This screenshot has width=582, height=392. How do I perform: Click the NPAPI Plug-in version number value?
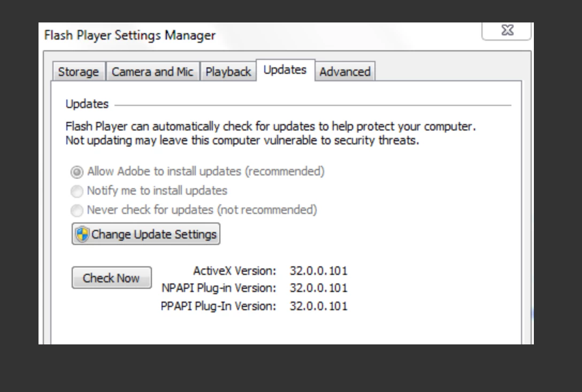[x=318, y=288]
